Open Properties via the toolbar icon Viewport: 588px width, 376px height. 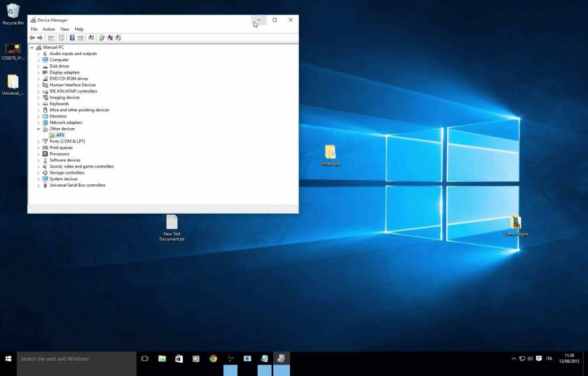[61, 38]
